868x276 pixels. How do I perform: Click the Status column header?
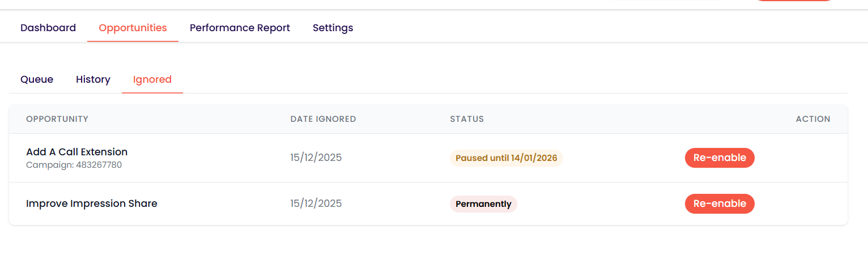point(467,119)
